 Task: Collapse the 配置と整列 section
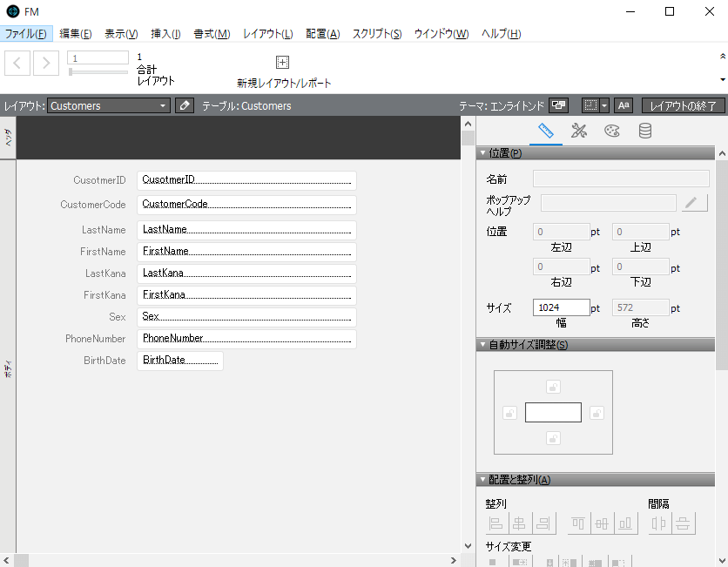pos(483,480)
